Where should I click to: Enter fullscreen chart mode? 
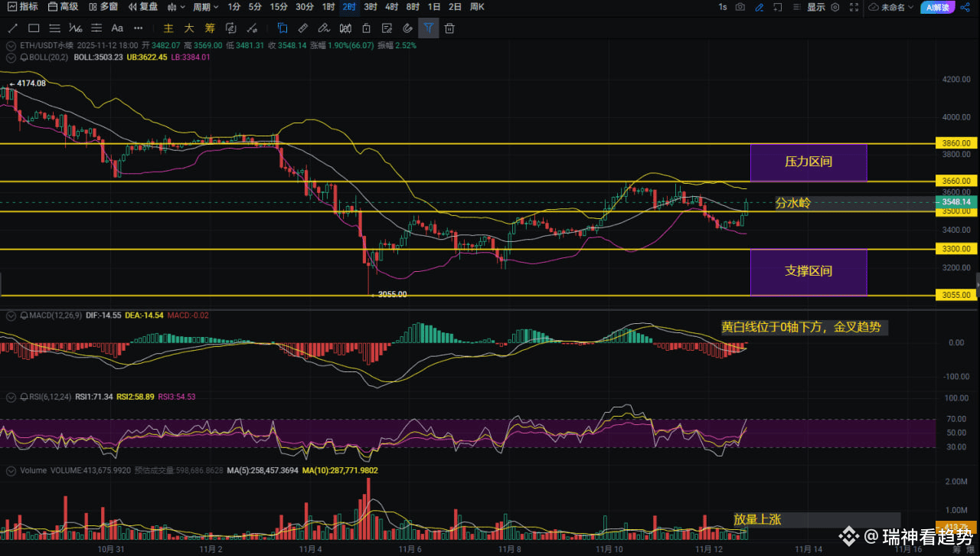pos(852,7)
